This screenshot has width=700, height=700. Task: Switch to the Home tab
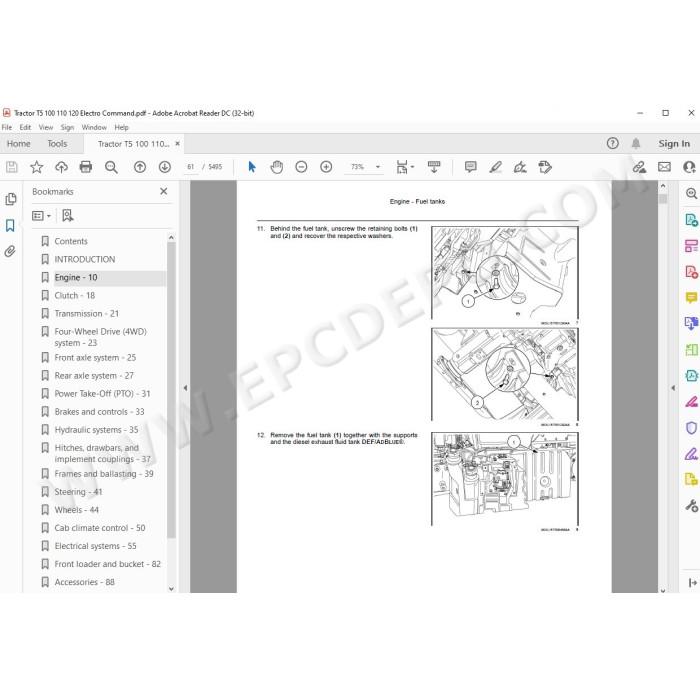[x=19, y=144]
